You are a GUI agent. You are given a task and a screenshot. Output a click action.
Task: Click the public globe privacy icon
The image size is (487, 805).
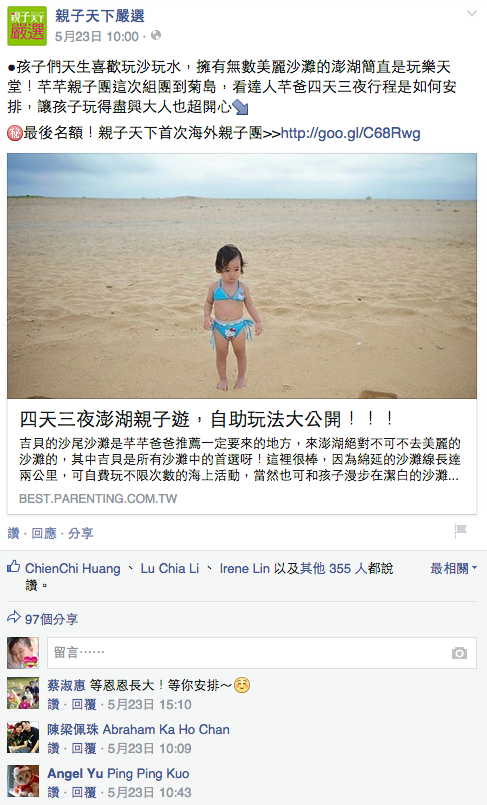156,35
